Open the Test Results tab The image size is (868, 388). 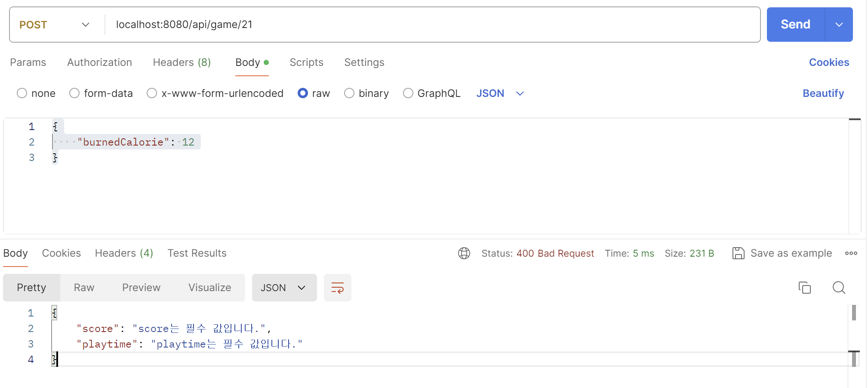pos(197,253)
